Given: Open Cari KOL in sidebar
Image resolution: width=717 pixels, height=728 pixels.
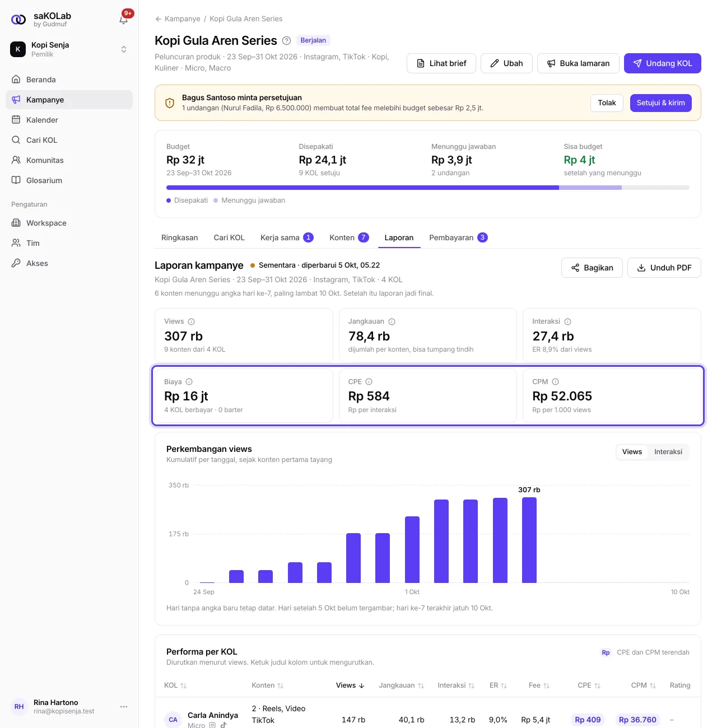Looking at the screenshot, I should point(69,140).
